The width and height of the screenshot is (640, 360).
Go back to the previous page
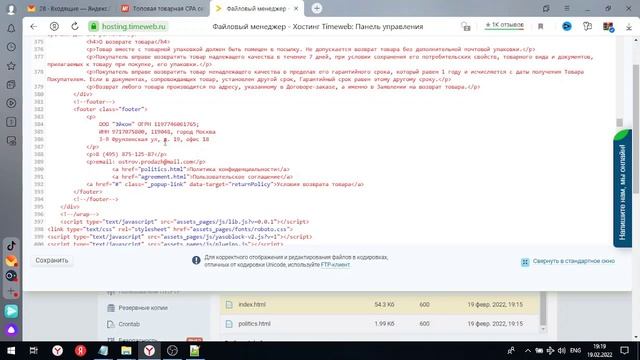tap(33, 27)
